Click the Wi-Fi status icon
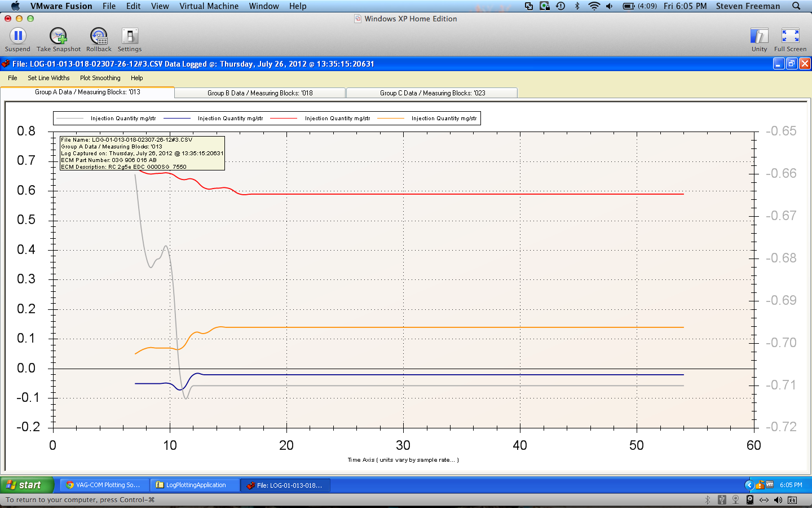This screenshot has height=508, width=812. pos(594,6)
